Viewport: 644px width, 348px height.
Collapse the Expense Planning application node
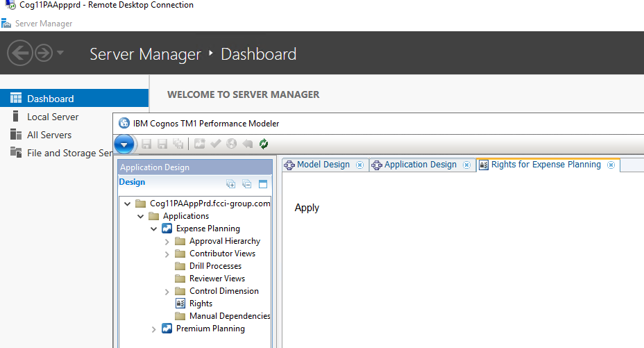pyautogui.click(x=153, y=229)
